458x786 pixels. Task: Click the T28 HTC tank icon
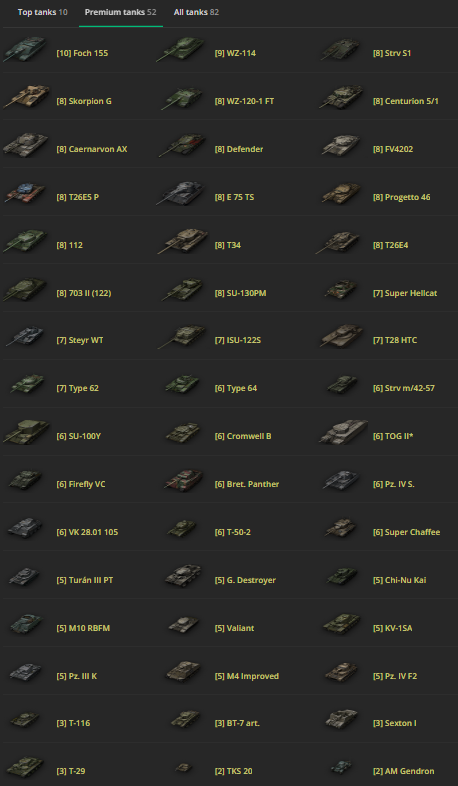tap(342, 336)
